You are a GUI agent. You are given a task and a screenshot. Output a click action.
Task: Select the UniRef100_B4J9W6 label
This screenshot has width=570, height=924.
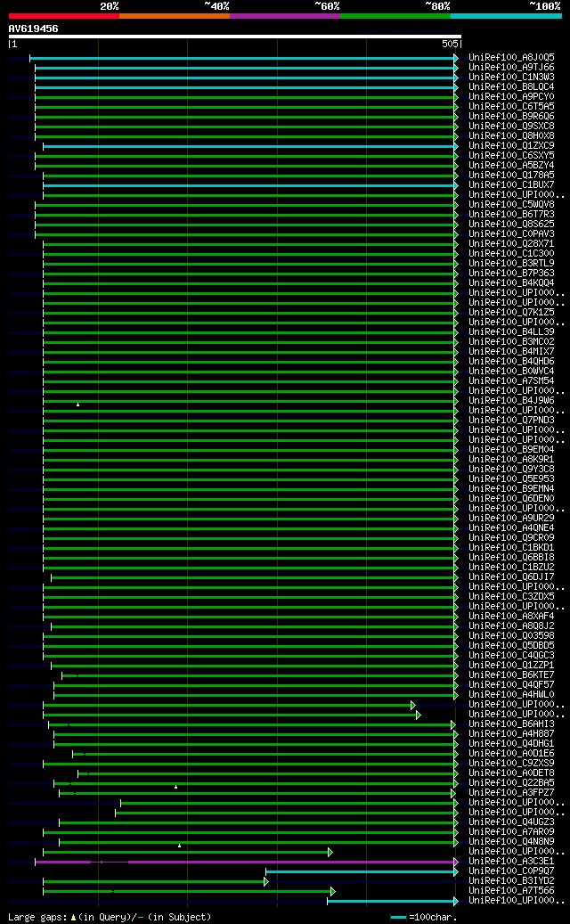point(511,401)
